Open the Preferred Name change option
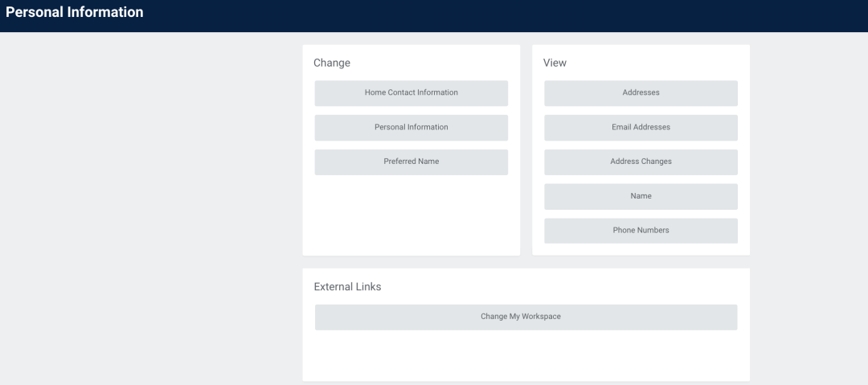Image resolution: width=868 pixels, height=385 pixels. [411, 162]
